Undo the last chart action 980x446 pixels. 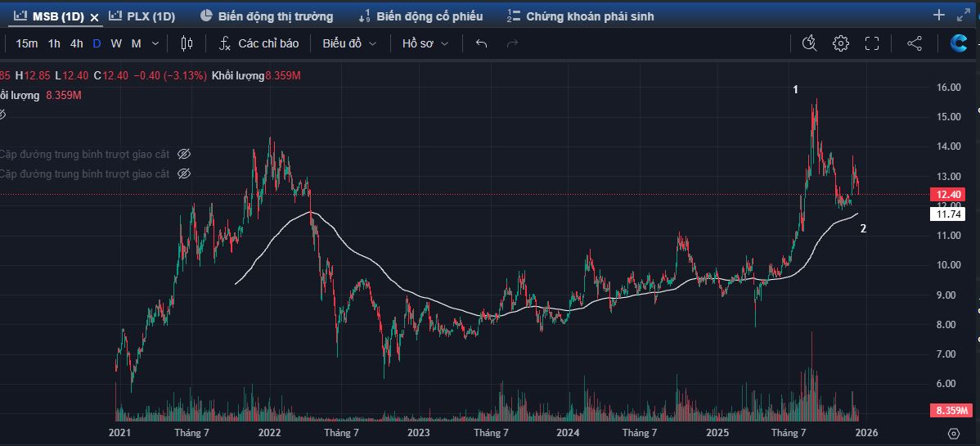[x=481, y=43]
